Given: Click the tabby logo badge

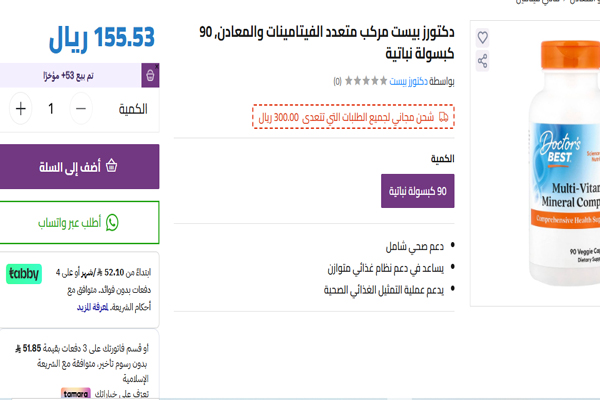Looking at the screenshot, I should tap(24, 272).
